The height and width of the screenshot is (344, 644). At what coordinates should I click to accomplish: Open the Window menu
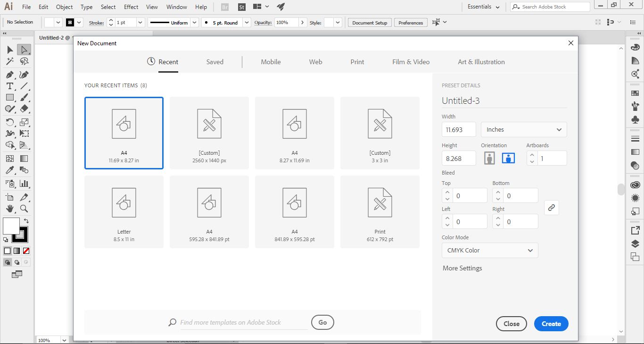tap(176, 7)
